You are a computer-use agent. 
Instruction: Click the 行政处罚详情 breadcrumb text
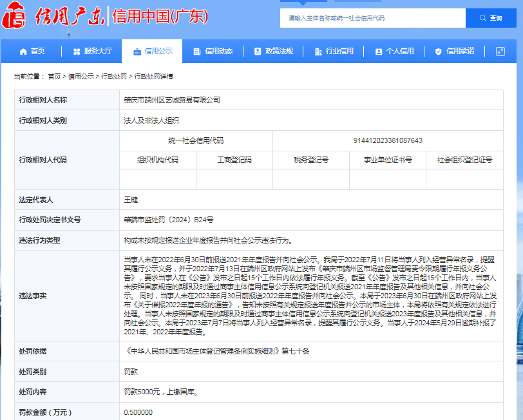[153, 77]
